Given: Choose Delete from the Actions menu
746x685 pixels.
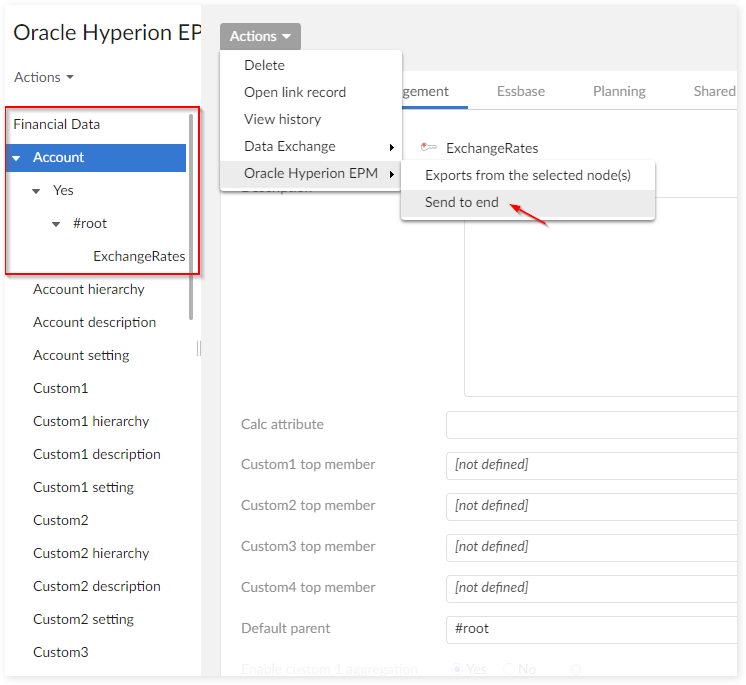Looking at the screenshot, I should (x=264, y=65).
